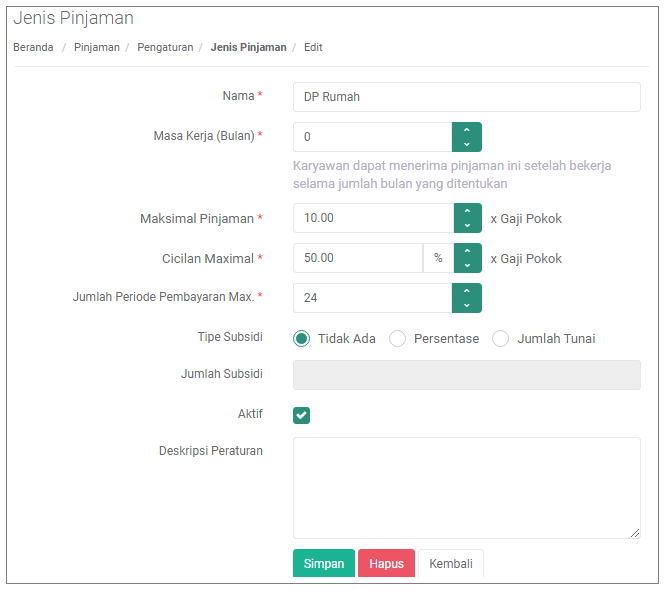
Task: Select the Jumlah Tunai subsidy radio
Action: point(500,339)
